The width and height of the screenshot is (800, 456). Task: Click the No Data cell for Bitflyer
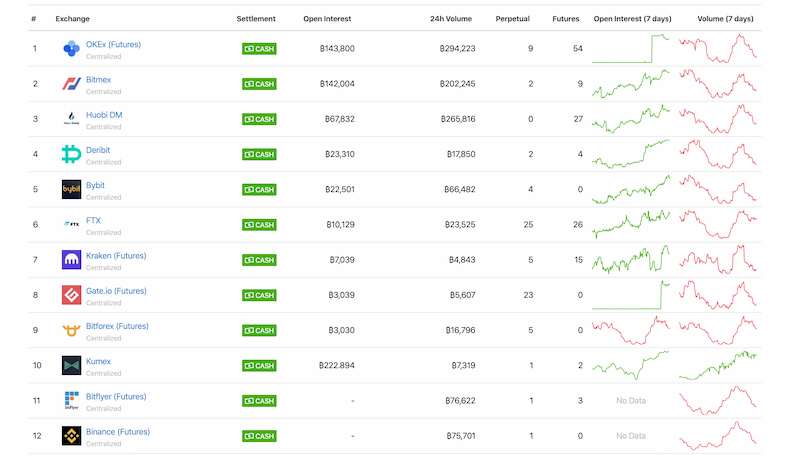631,400
